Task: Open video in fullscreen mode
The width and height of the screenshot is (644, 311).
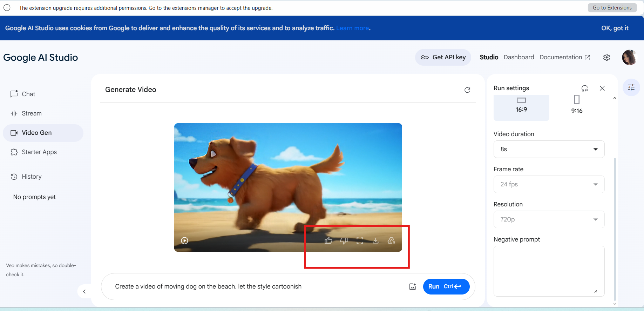Action: [360, 240]
